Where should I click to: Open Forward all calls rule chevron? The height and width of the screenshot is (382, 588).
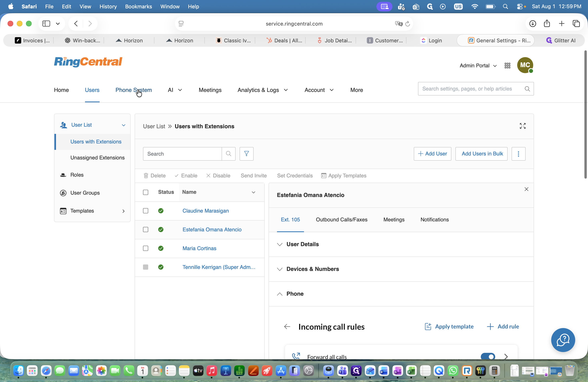pos(506,356)
